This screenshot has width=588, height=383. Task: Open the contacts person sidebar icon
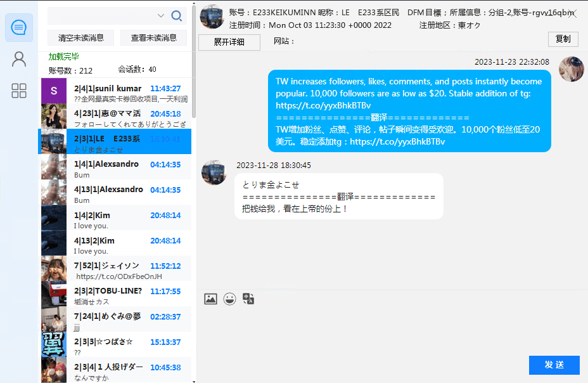click(x=19, y=59)
